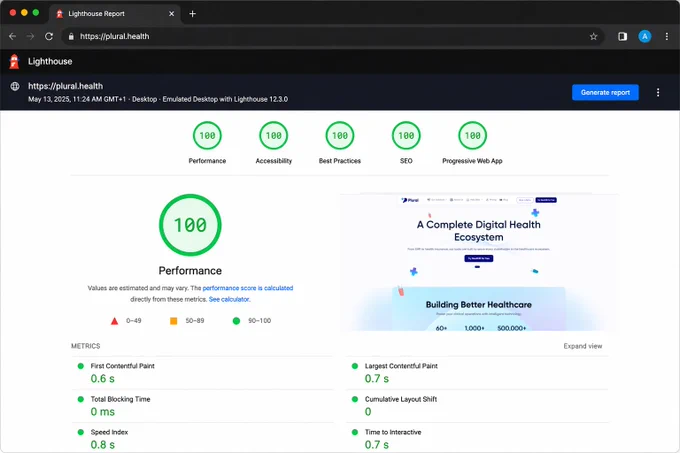Expand the Largest Contentful Paint metric

[477, 373]
